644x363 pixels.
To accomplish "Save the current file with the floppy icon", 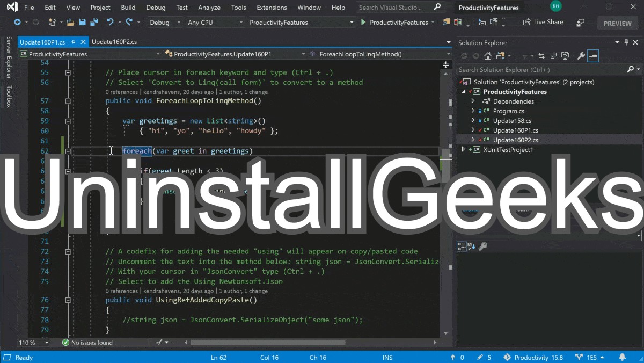I will click(x=82, y=23).
